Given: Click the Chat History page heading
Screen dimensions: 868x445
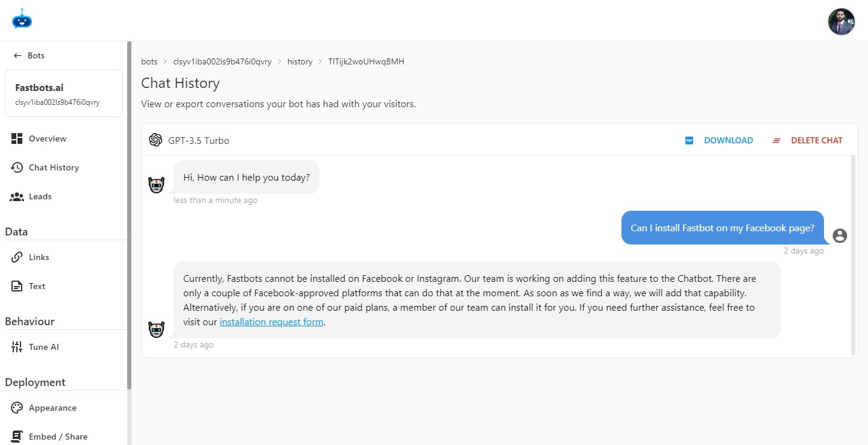Looking at the screenshot, I should [x=180, y=83].
